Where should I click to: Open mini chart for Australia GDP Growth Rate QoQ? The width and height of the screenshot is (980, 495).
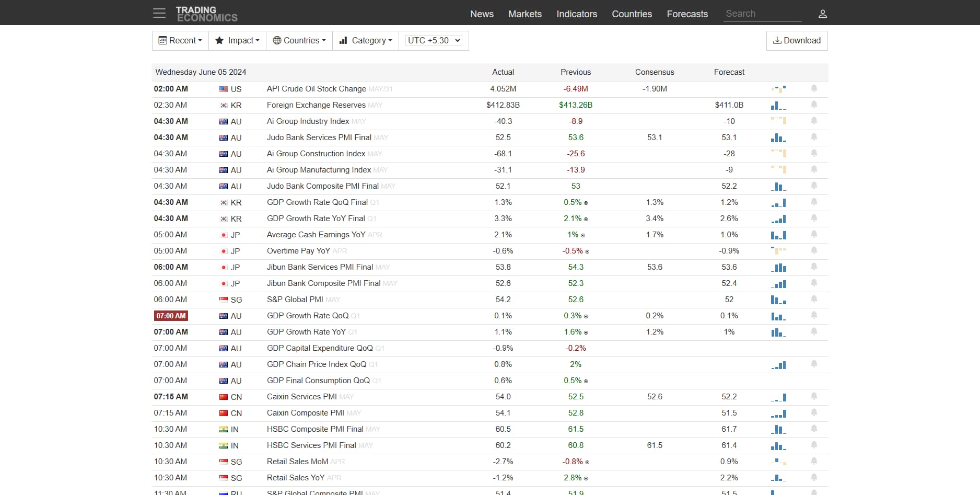pyautogui.click(x=778, y=316)
